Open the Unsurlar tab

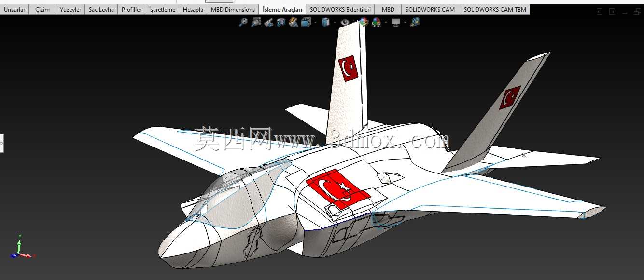click(14, 9)
